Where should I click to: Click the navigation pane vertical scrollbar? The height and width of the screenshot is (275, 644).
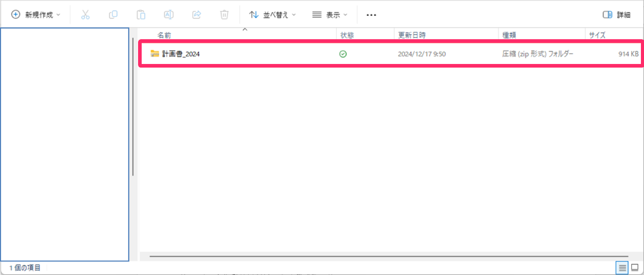(x=133, y=107)
